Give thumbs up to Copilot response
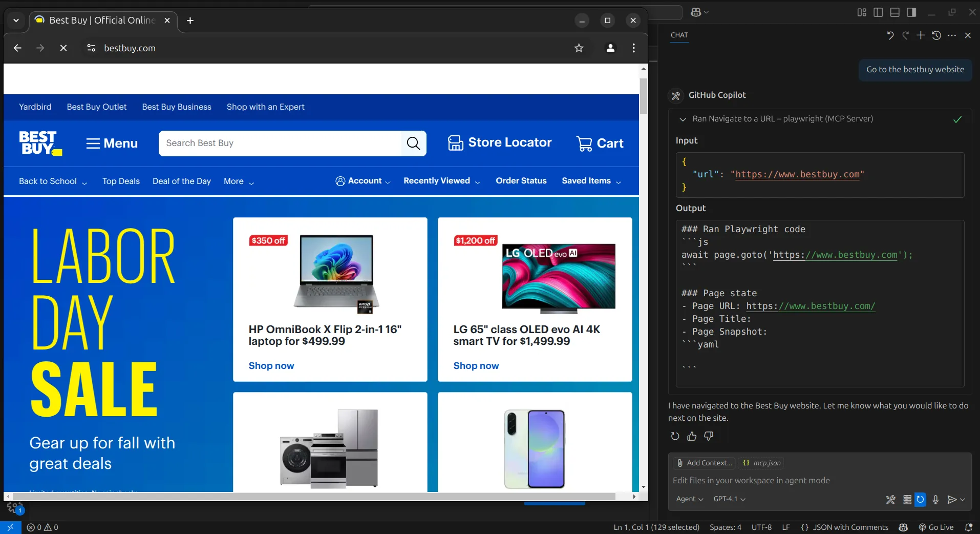Screen dimensions: 980x534 tap(692, 436)
